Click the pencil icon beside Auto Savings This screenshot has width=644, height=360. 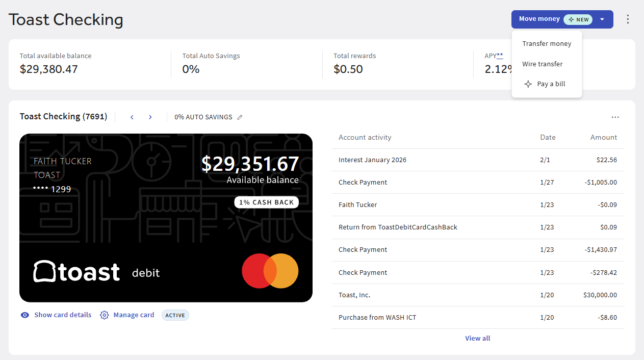240,117
